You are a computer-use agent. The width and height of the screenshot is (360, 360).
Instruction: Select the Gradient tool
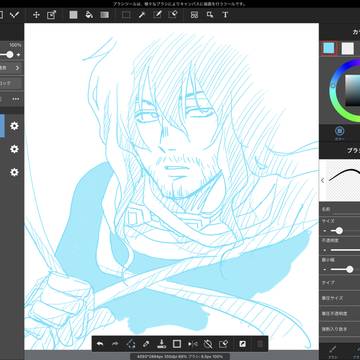coord(105,15)
